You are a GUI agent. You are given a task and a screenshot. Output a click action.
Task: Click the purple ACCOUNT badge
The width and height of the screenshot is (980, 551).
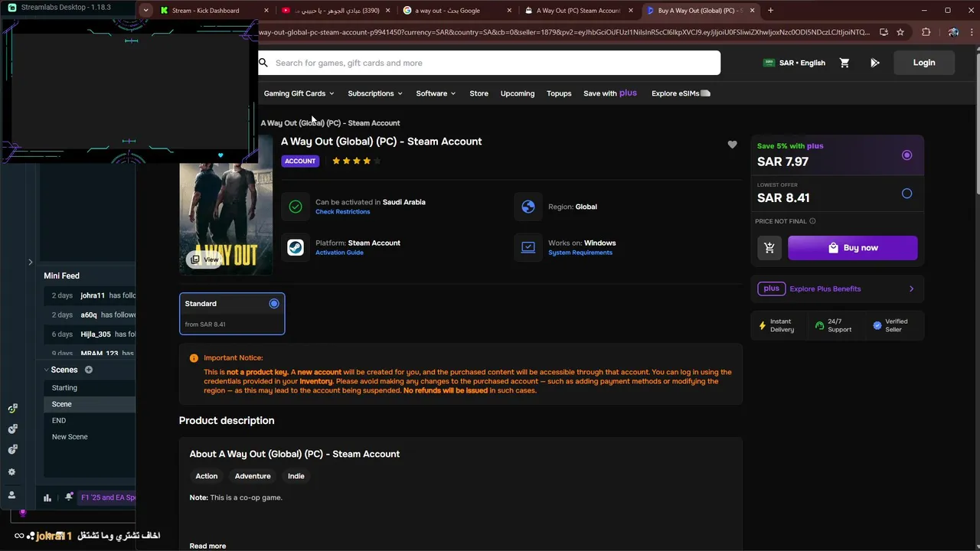point(300,161)
